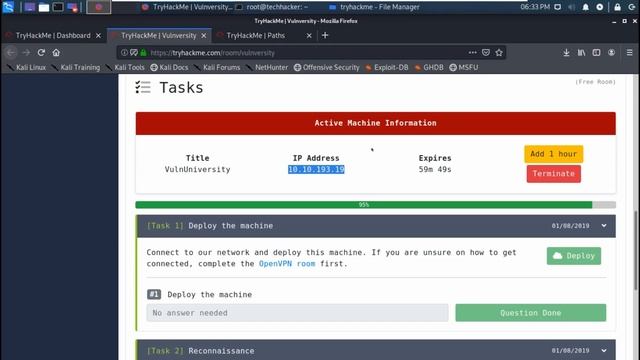This screenshot has width=640, height=360.
Task: Open Kali Training bookmark
Action: coord(76,67)
